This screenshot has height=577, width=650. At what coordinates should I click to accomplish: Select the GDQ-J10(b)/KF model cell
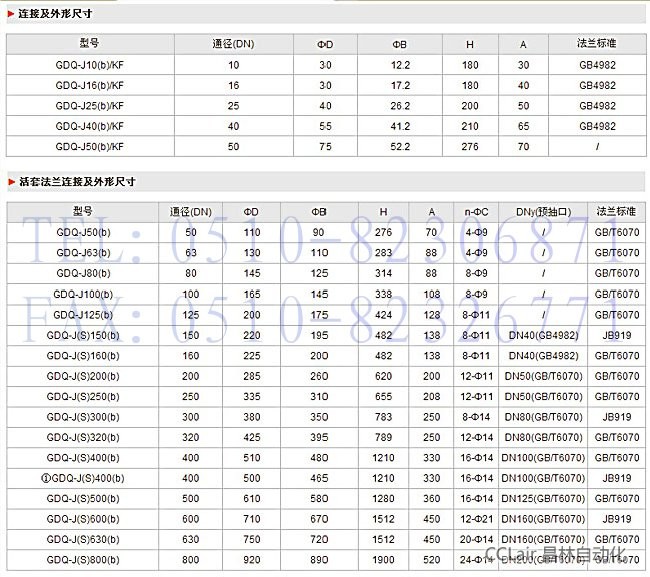coord(90,64)
